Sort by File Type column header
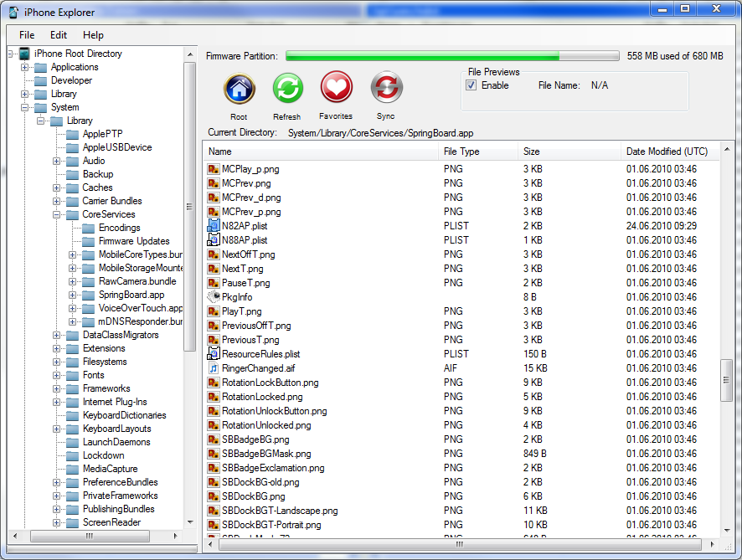The height and width of the screenshot is (560, 742). [x=478, y=152]
